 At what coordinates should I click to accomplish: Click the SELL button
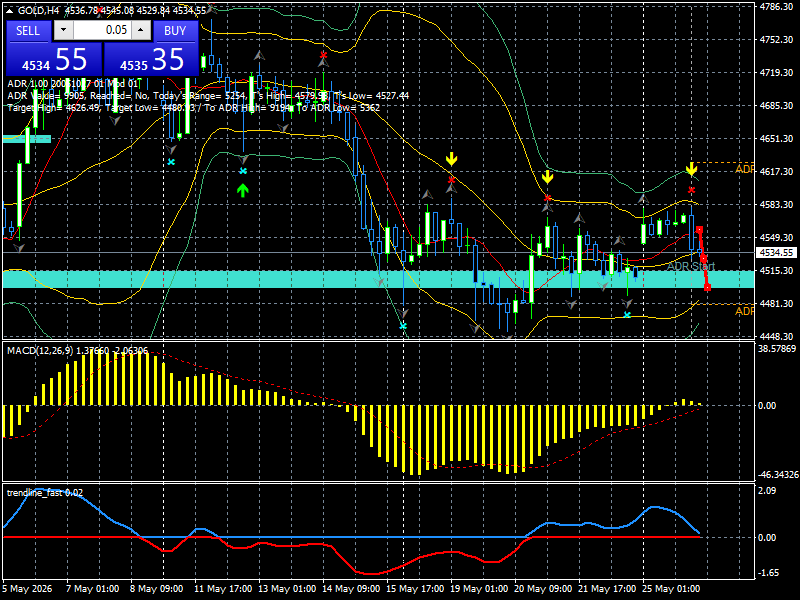coord(28,31)
